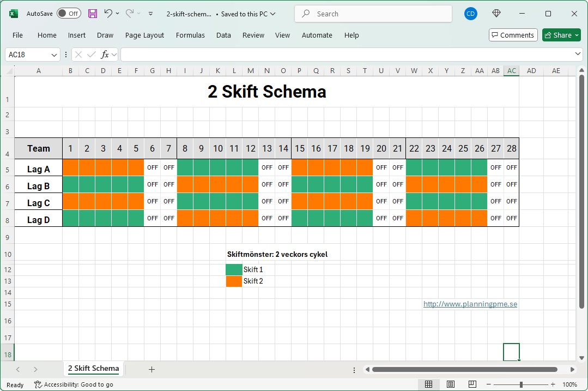Switch to Page Break Preview view
The height and width of the screenshot is (391, 588).
tap(472, 384)
